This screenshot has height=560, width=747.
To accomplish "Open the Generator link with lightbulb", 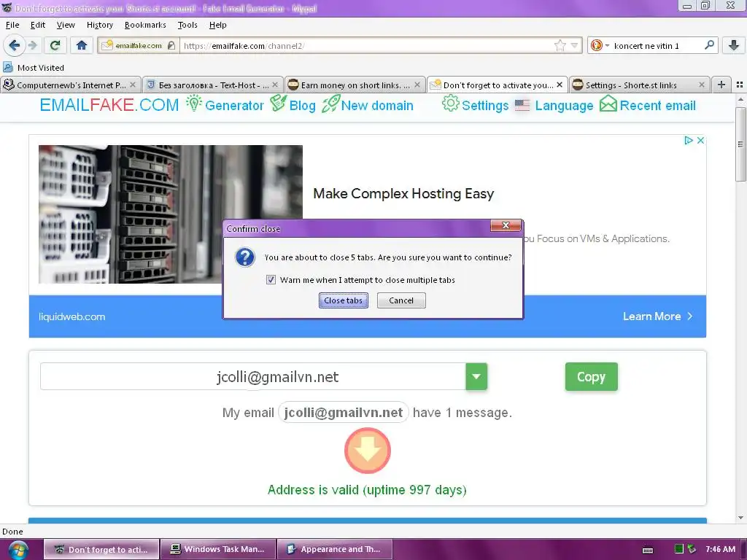I will [x=225, y=105].
